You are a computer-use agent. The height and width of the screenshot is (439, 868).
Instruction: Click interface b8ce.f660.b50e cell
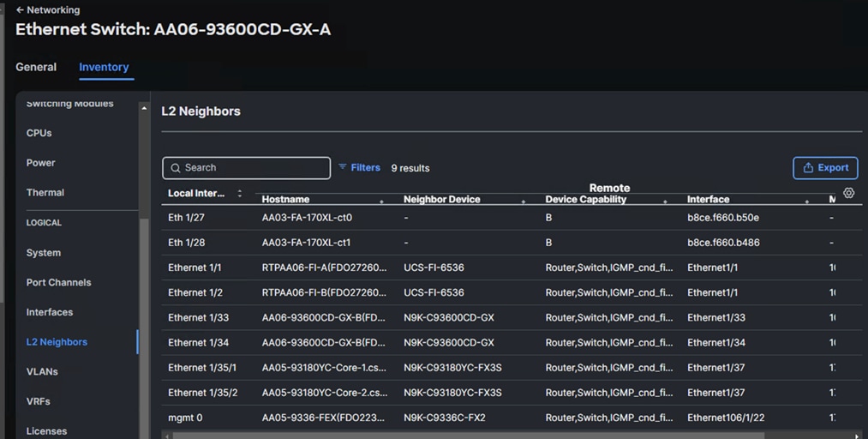click(x=723, y=218)
